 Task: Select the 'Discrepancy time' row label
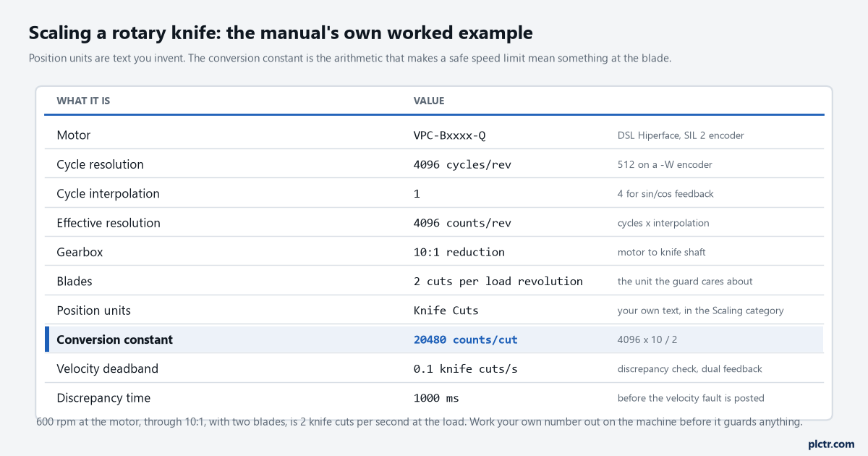(x=103, y=398)
